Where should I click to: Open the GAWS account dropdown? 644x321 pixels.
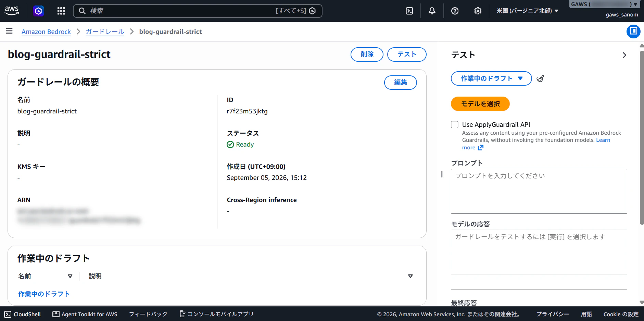pyautogui.click(x=604, y=4)
